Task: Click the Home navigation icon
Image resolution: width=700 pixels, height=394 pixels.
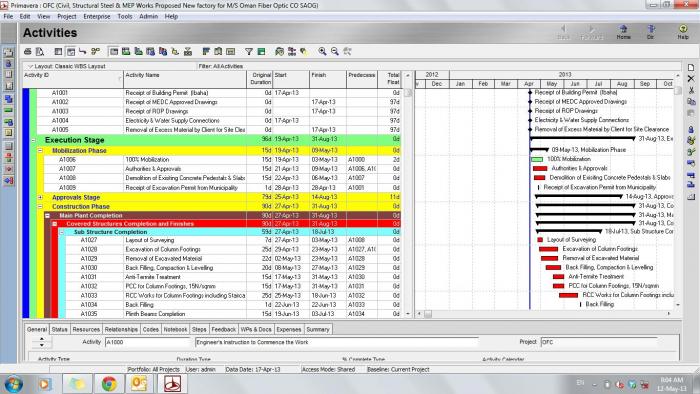Action: 624,32
